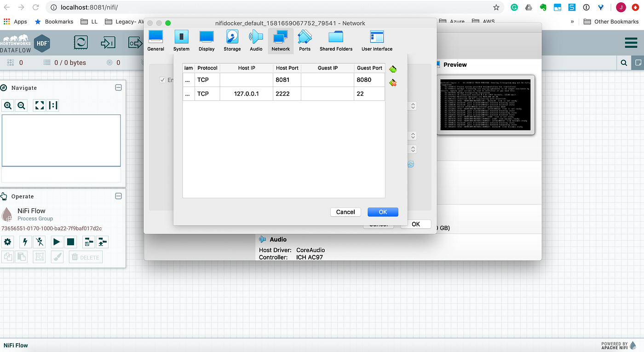The height and width of the screenshot is (352, 644).
Task: Open the LL bookmarks folder
Action: click(x=89, y=22)
